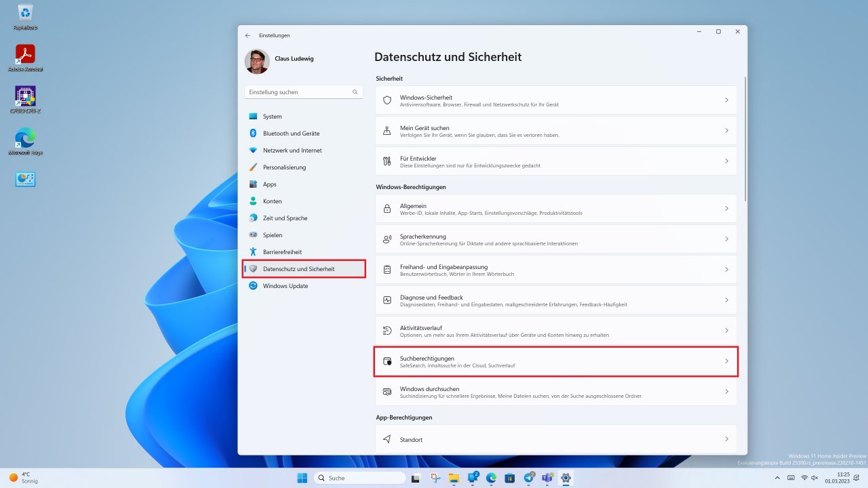Open Telegram from the taskbar
Viewport: 868px width, 488px height.
point(528,478)
